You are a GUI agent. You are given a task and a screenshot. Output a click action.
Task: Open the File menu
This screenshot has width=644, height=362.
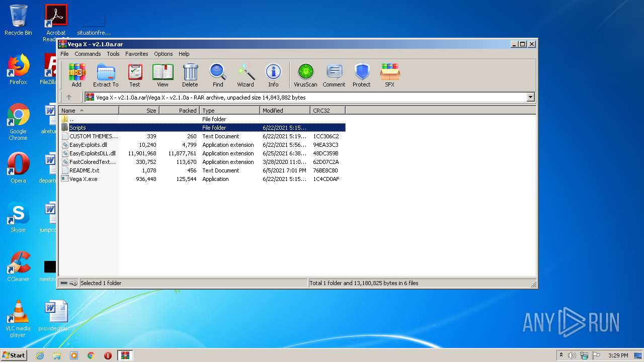point(64,54)
